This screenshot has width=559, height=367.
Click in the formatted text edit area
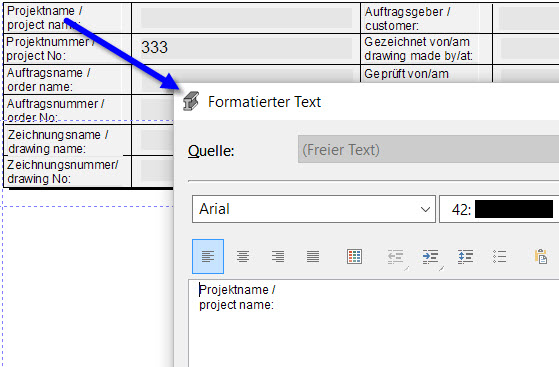(x=374, y=323)
